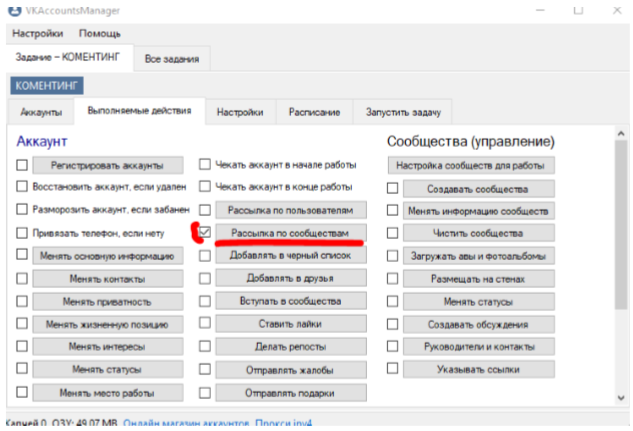Click the VKAccountsManager app icon
Image resolution: width=633 pixels, height=431 pixels.
pos(14,9)
